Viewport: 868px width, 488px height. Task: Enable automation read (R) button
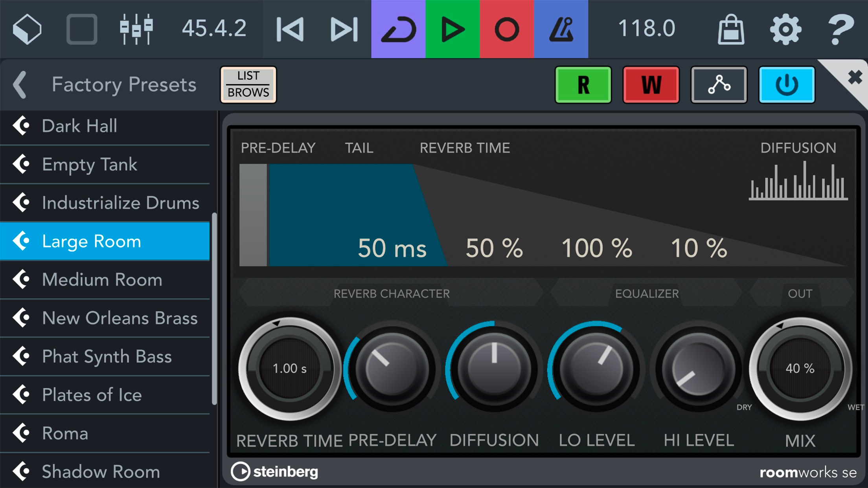click(x=583, y=84)
